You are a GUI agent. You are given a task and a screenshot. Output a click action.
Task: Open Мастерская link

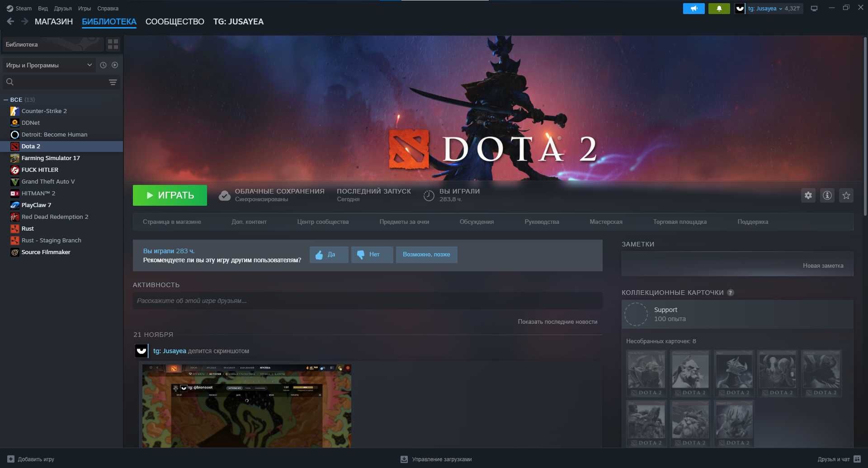606,222
